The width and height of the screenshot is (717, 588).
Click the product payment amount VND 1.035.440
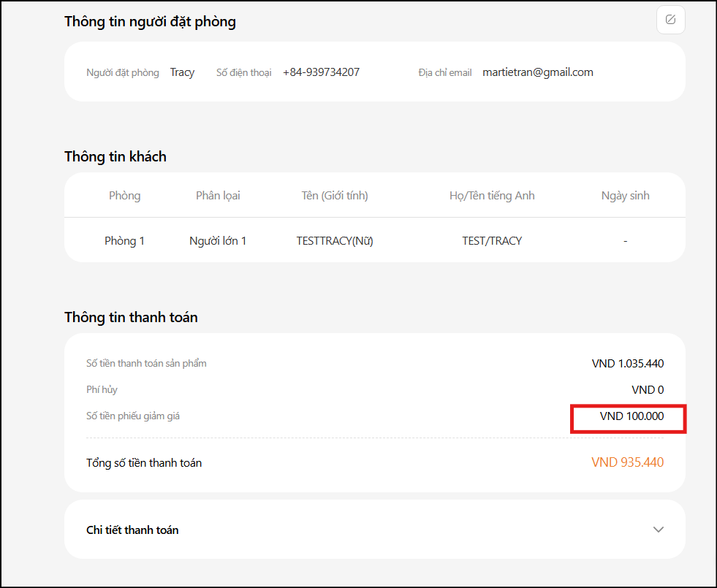[628, 364]
